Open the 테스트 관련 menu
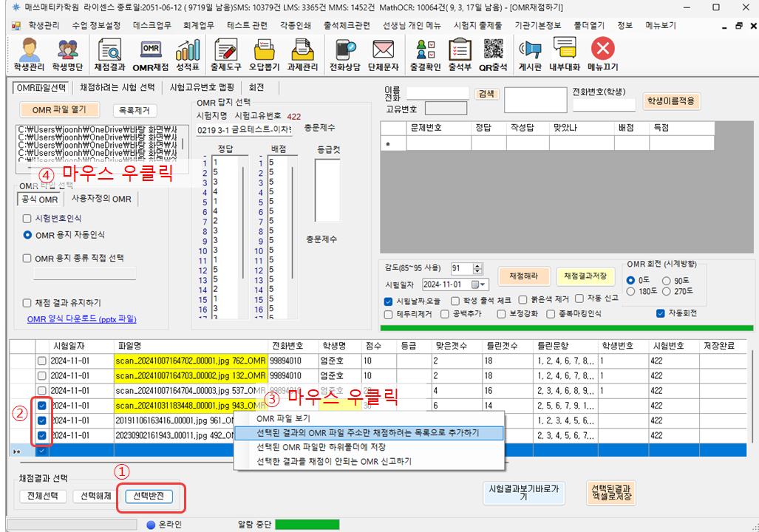Screen dimensions: 759x532 [248, 24]
